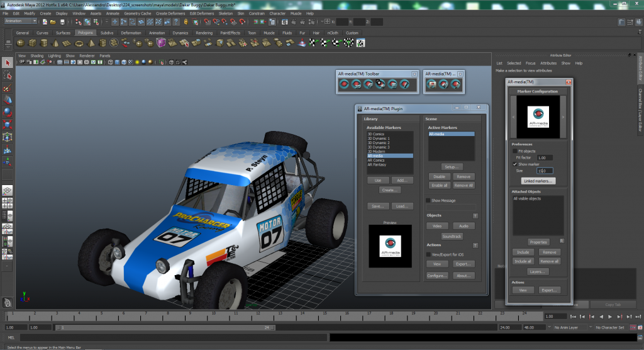Open the File menu
Image resolution: width=644 pixels, height=350 pixels.
[5, 13]
